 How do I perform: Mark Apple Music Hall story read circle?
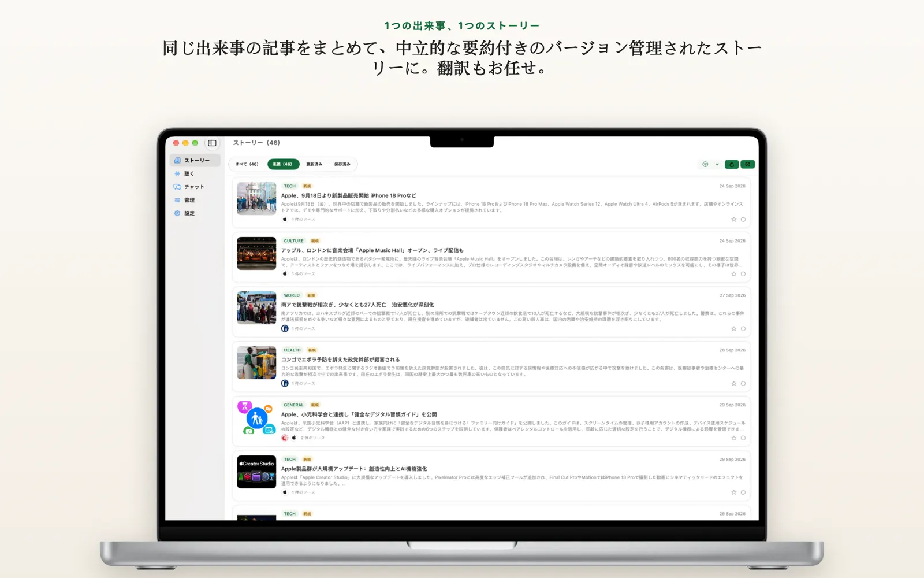[x=743, y=274]
